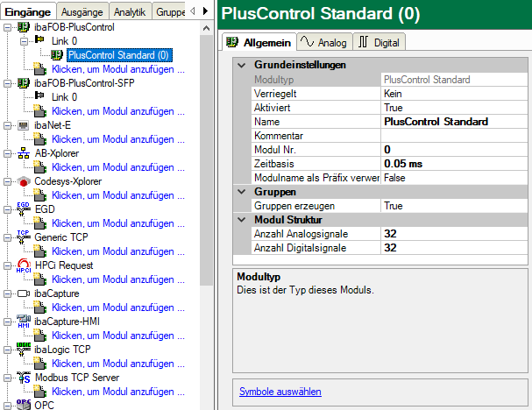
Task: Click add-module link under ibaCapture-HMI
Action: tap(118, 336)
